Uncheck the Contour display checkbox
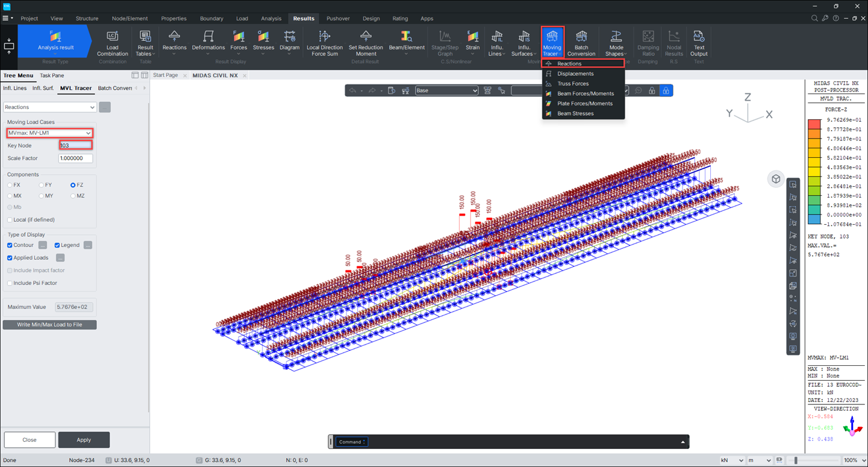Viewport: 868px width, 467px height. [10, 245]
